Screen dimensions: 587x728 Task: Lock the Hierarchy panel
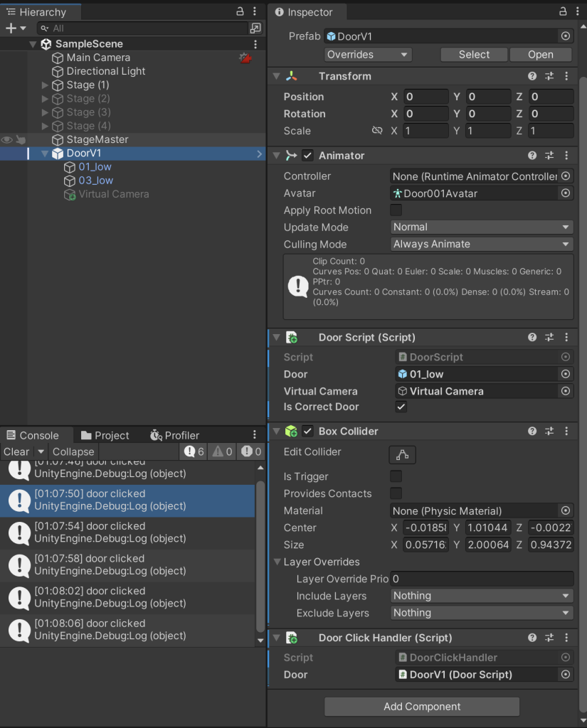click(240, 11)
